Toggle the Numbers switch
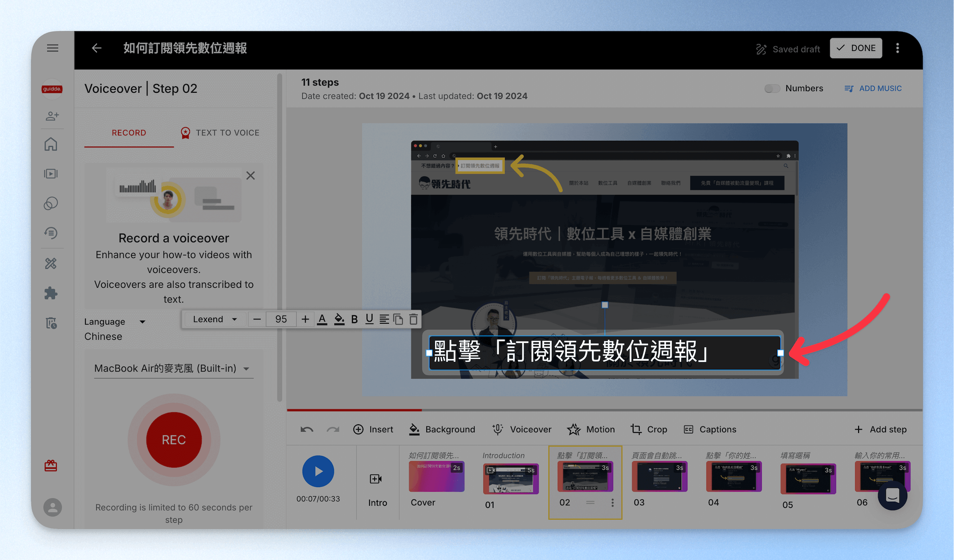 pos(772,88)
